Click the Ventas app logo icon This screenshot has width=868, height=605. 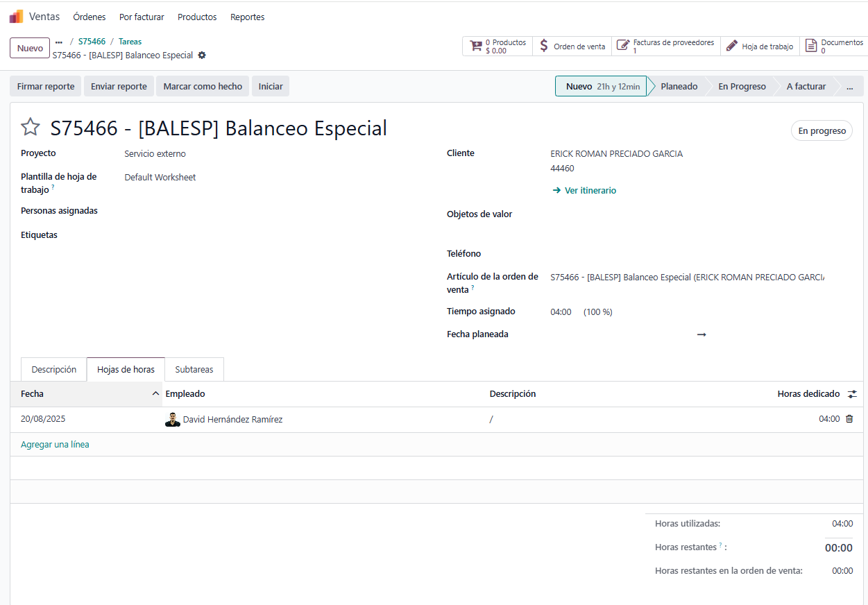[16, 17]
